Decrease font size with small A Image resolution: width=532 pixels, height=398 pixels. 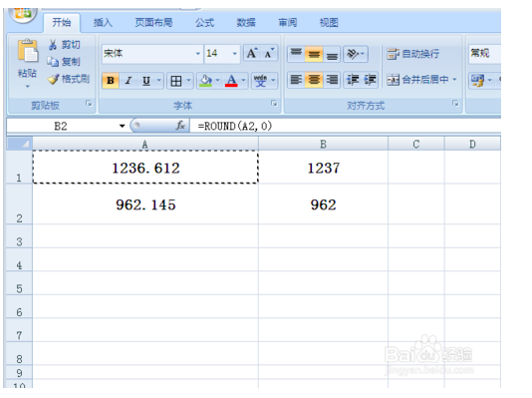(x=269, y=53)
